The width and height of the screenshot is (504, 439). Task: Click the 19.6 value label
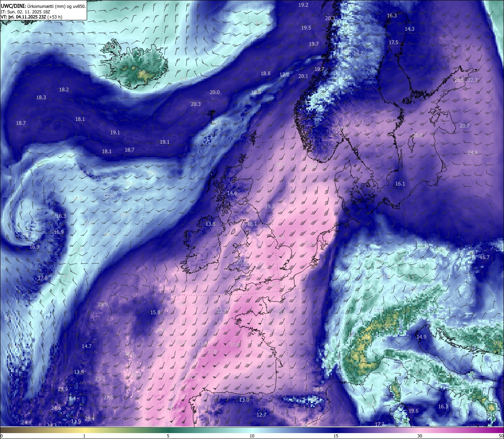coord(413,411)
